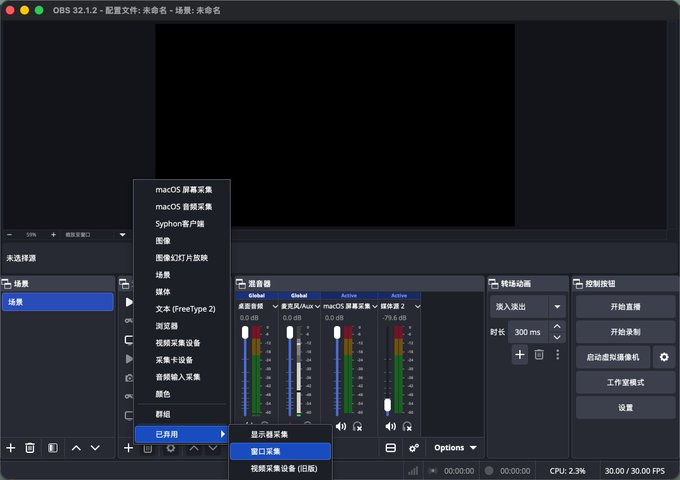
Task: Choose 音频输入采集 source from menu
Action: click(182, 377)
